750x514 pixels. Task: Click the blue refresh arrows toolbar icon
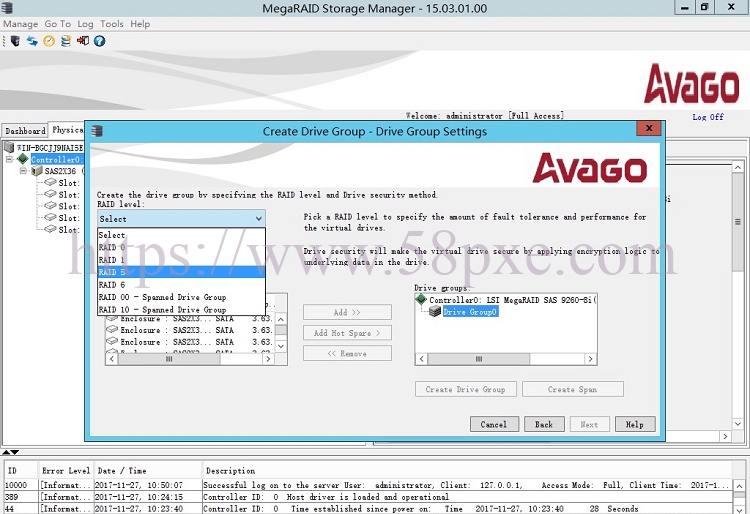(x=32, y=41)
